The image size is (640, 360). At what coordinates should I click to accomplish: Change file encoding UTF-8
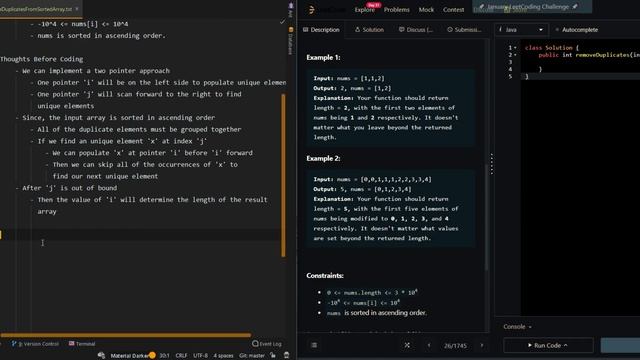pyautogui.click(x=200, y=356)
